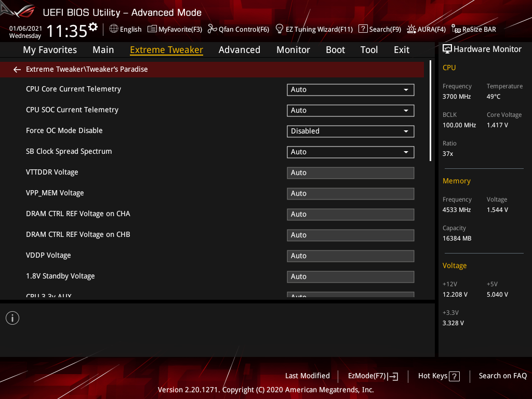Click the 1.544 V memory voltage value

(x=497, y=210)
